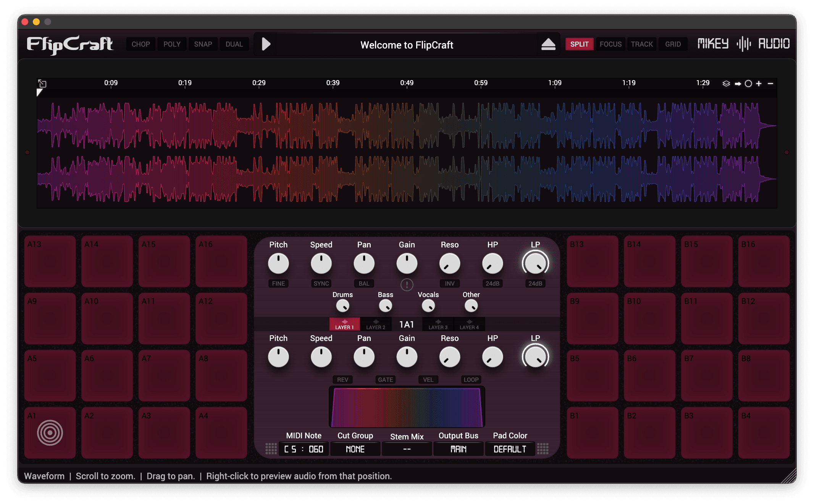Enable the CHOP mode toggle
The width and height of the screenshot is (814, 504).
[x=141, y=44]
